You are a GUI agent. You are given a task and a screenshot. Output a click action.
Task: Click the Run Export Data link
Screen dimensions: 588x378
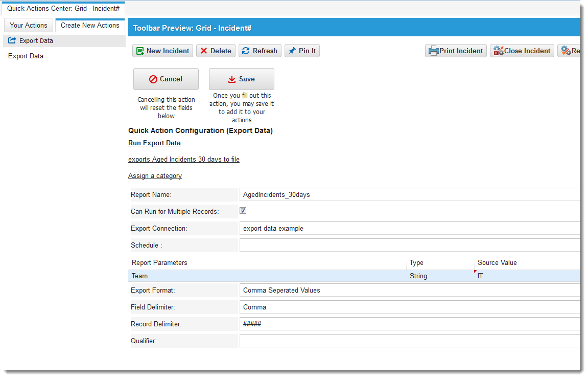click(x=154, y=143)
